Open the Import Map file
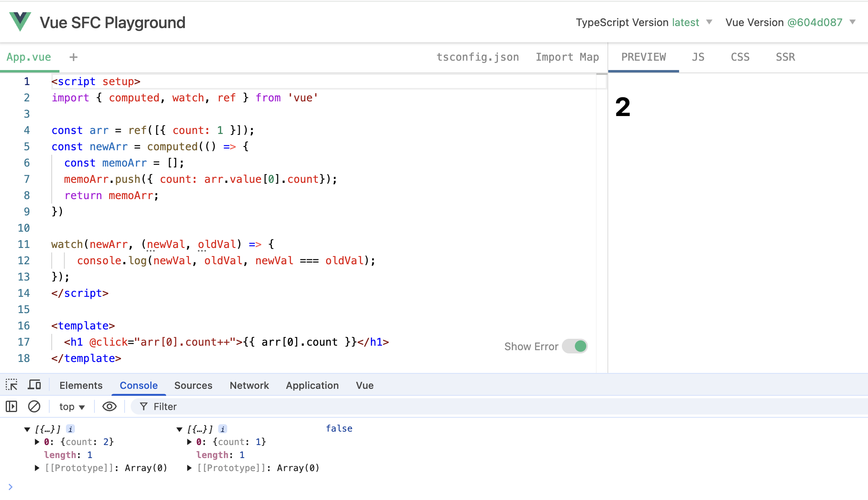Image resolution: width=868 pixels, height=500 pixels. pyautogui.click(x=567, y=57)
